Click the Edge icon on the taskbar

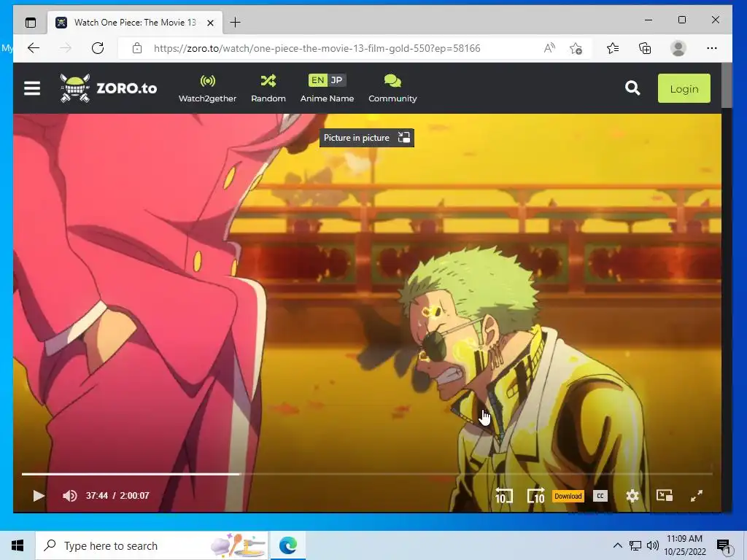287,545
